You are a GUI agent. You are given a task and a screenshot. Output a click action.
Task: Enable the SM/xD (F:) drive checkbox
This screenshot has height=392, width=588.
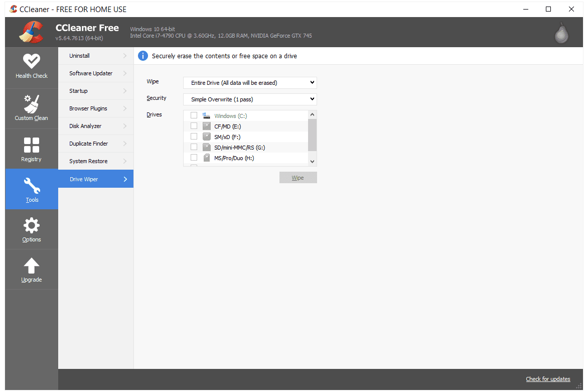coord(194,137)
